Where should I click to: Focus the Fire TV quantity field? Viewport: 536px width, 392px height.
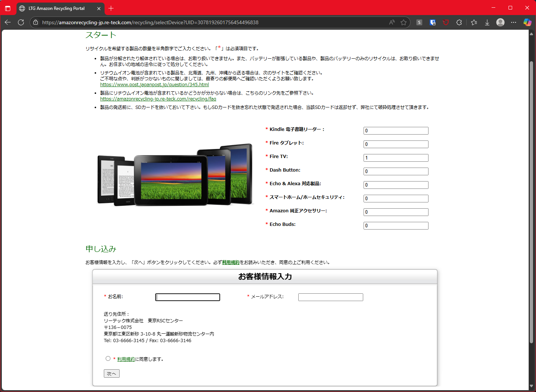click(396, 158)
